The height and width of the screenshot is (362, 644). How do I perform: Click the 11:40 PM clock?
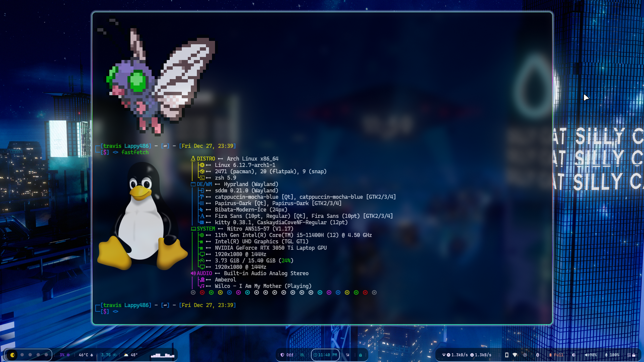(325, 355)
